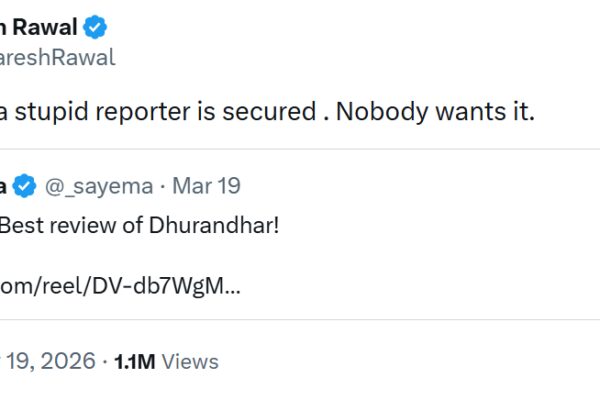
Task: Click the dot separator before Mar 19
Action: (163, 186)
